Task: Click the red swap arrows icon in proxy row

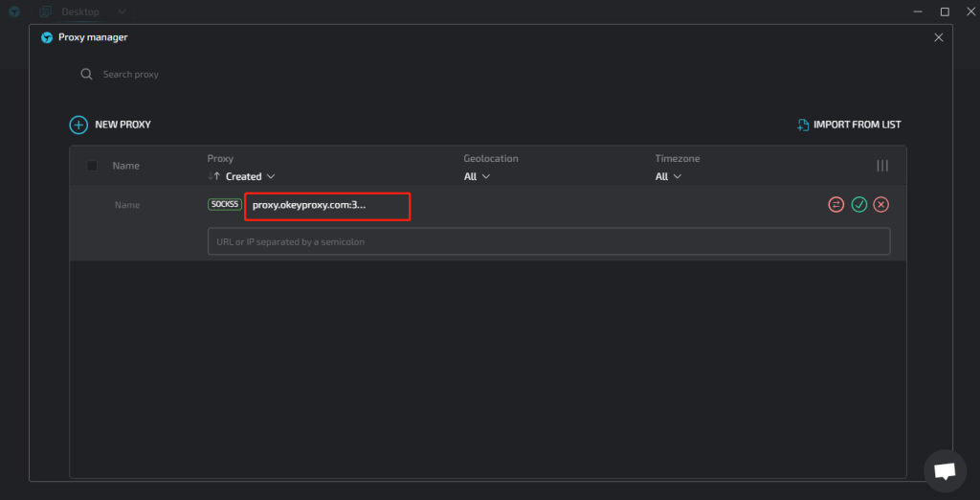Action: point(835,205)
